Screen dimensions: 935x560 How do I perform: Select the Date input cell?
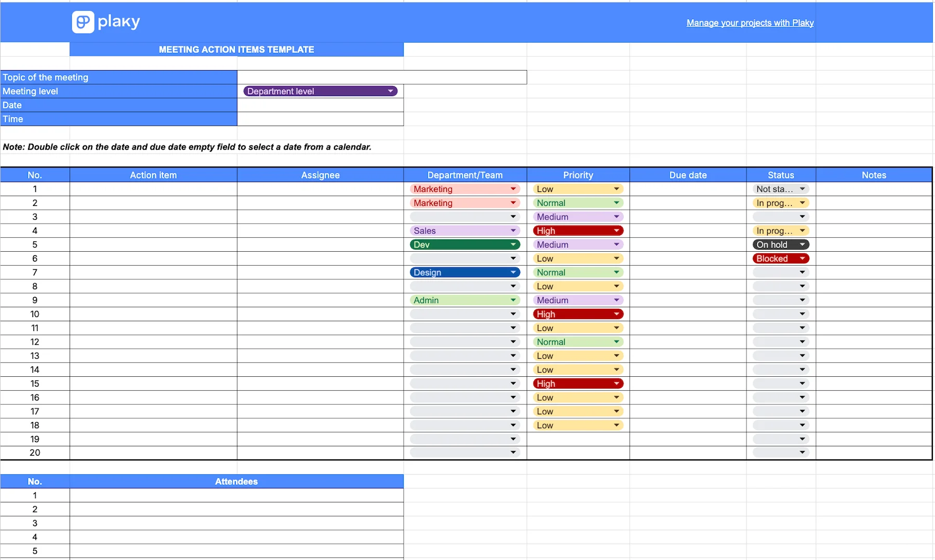point(320,105)
